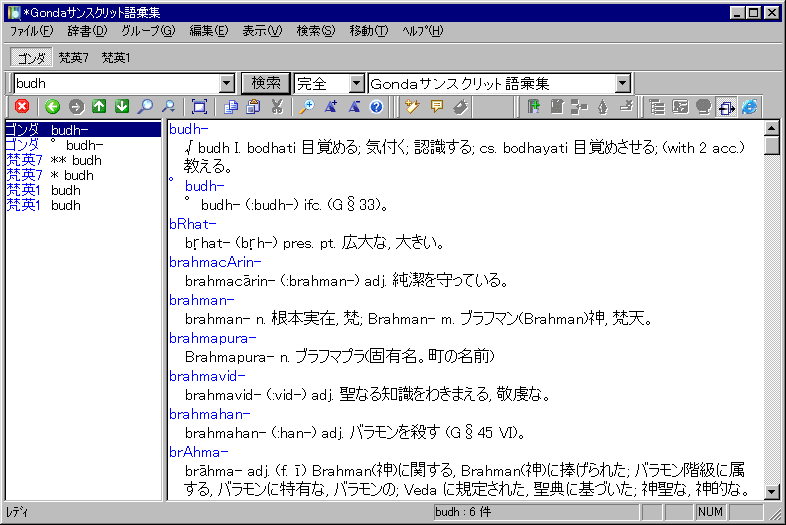Follow the blue brahmahan- heading link
The width and height of the screenshot is (786, 525).
pos(210,414)
